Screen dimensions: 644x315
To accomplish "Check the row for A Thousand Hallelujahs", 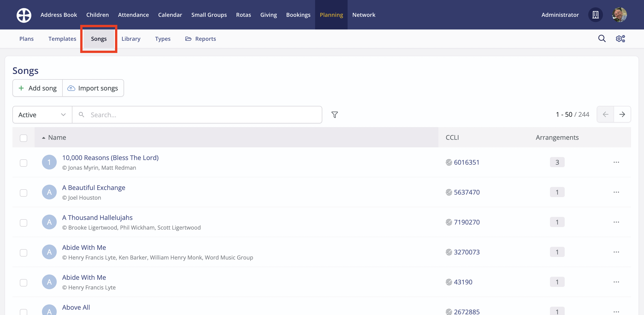I will (24, 223).
